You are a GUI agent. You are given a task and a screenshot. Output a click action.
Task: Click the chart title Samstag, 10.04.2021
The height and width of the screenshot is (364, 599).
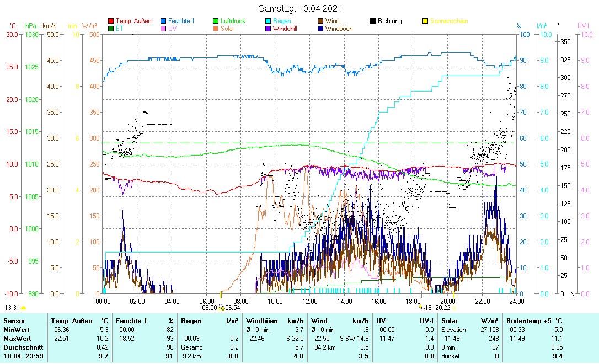click(300, 8)
